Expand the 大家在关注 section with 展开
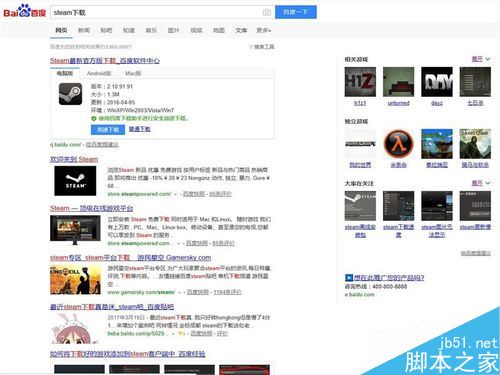Screen dimensions: 500x375 tap(481, 183)
